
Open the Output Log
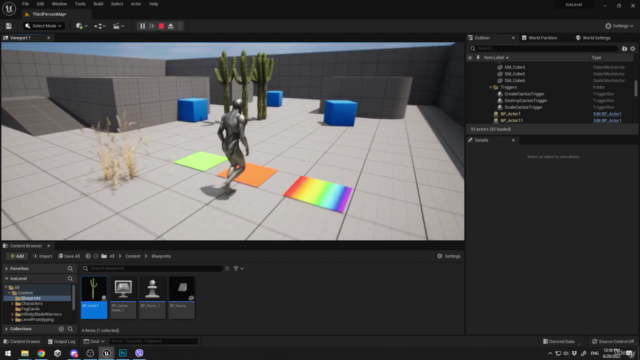(x=61, y=342)
